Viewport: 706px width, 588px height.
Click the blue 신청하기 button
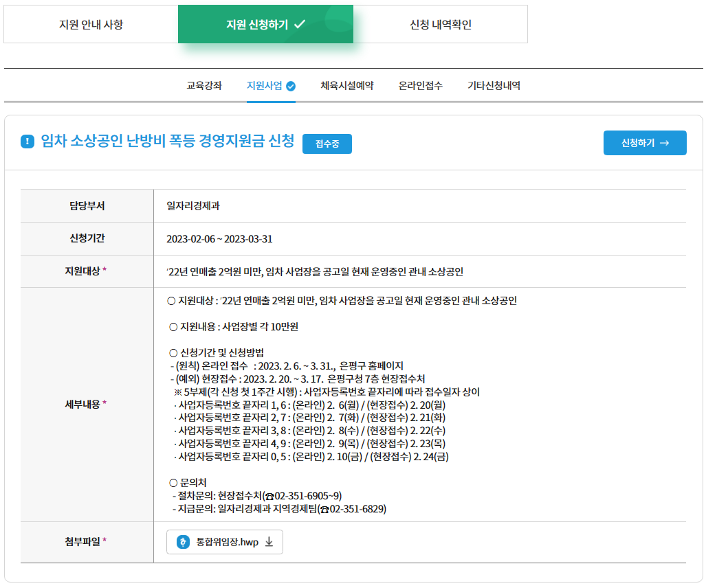point(644,143)
